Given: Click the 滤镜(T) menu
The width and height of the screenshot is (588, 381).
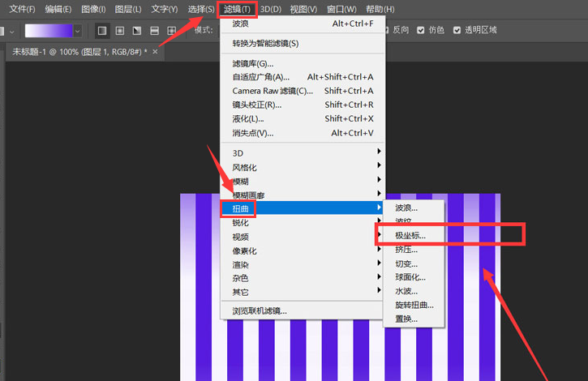Looking at the screenshot, I should pos(237,9).
